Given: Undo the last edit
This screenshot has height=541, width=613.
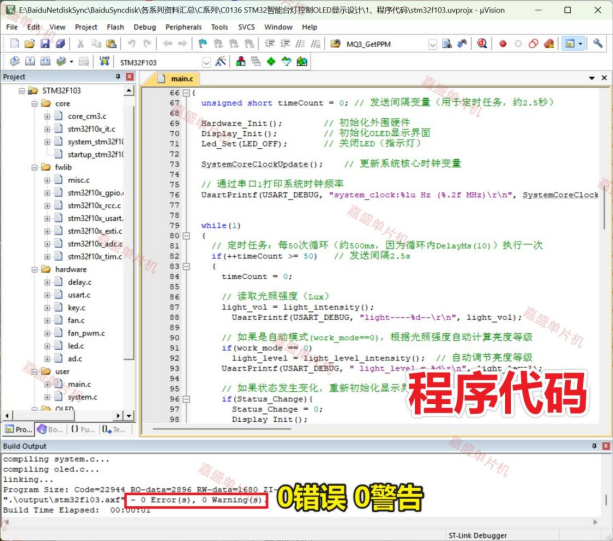Looking at the screenshot, I should [x=131, y=43].
